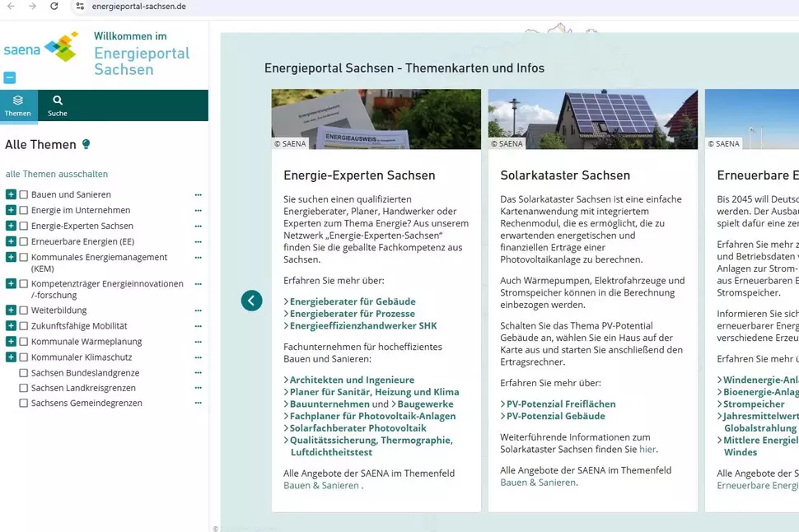The width and height of the screenshot is (799, 532).
Task: Click the blue collapse button below the logo
Action: [10, 77]
